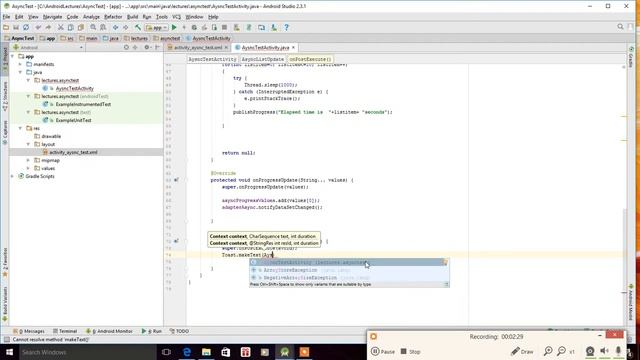Click the Undo arrow in toolbar
The height and width of the screenshot is (360, 640).
click(38, 27)
